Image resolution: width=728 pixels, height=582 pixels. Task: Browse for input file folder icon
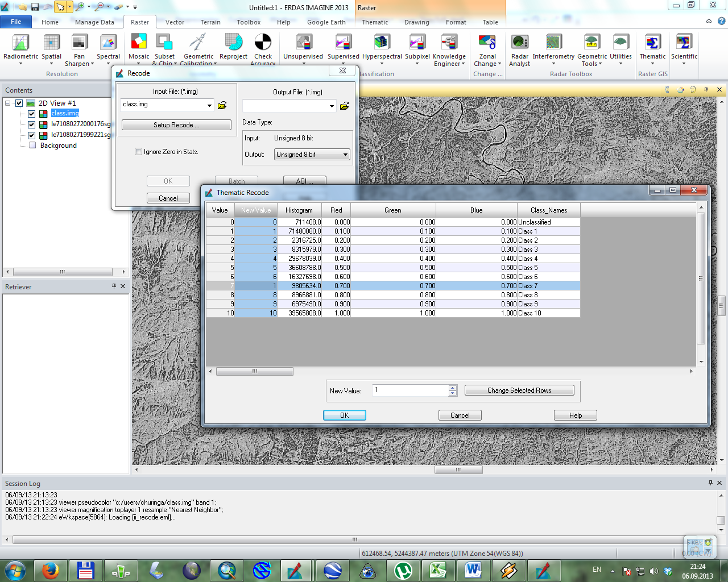click(x=222, y=105)
